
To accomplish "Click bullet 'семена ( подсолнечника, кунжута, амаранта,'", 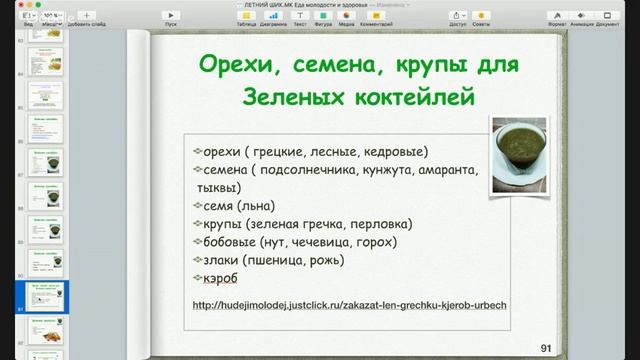I will click(x=341, y=169).
